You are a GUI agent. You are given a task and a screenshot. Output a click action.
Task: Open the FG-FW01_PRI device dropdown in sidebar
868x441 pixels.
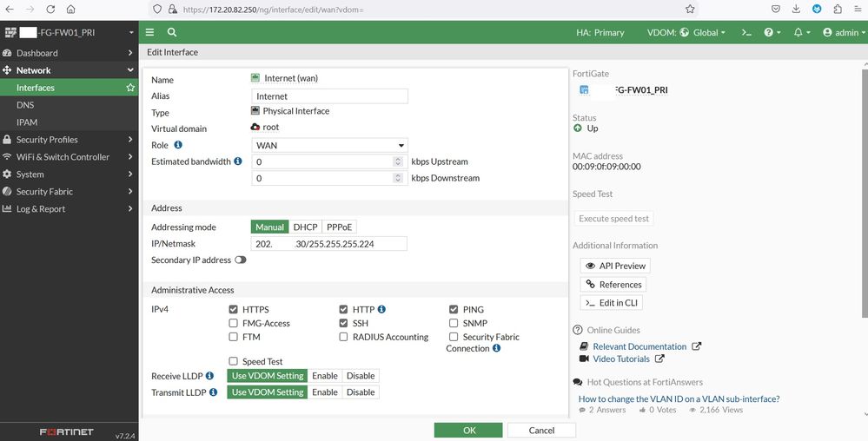70,33
